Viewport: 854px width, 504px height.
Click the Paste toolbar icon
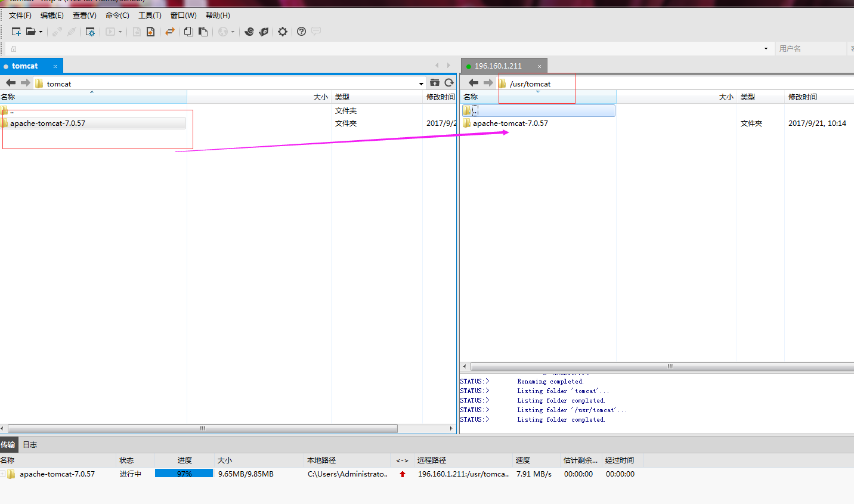tap(203, 32)
